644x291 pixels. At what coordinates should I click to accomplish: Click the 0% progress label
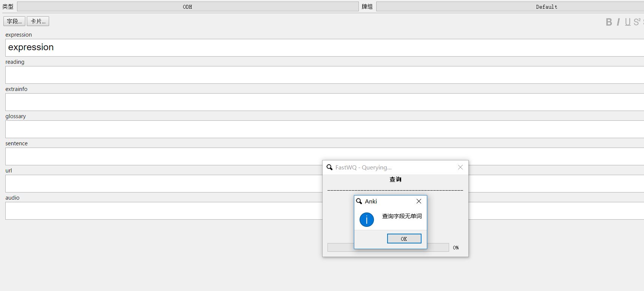click(456, 248)
